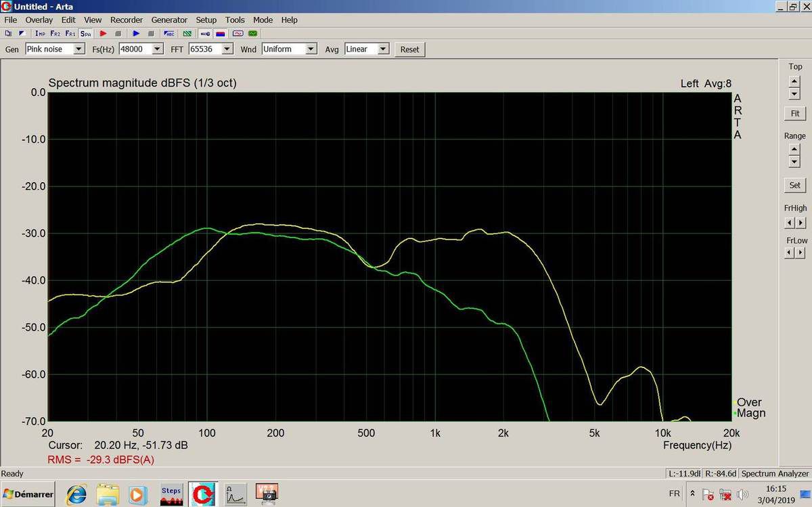Click the green striped toolbar icon
812x507 pixels.
[x=187, y=33]
